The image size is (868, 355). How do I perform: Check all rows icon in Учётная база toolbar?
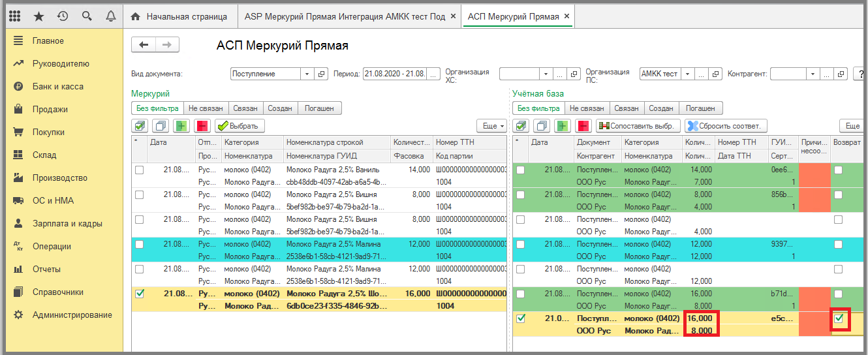click(521, 125)
